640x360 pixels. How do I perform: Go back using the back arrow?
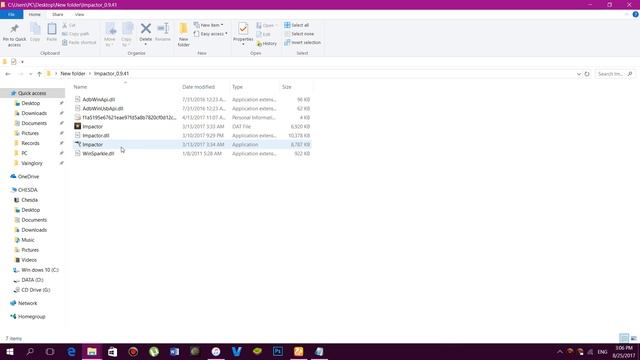click(x=8, y=74)
